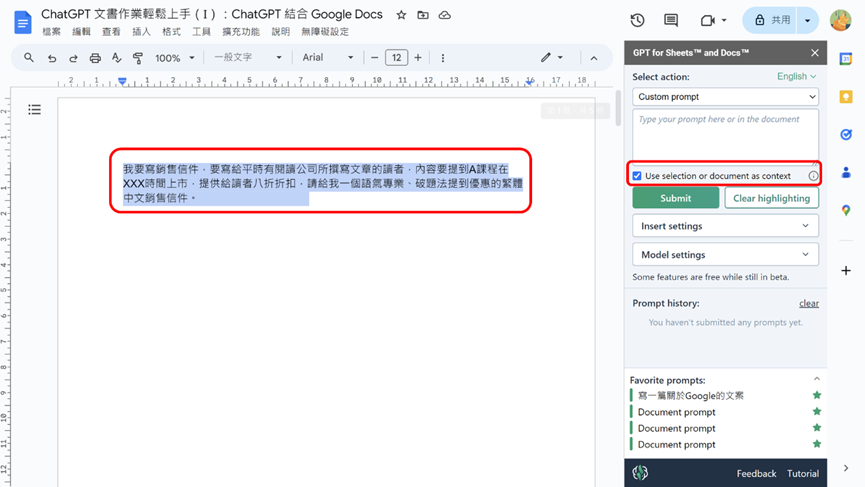Show the document outline

pos(34,110)
